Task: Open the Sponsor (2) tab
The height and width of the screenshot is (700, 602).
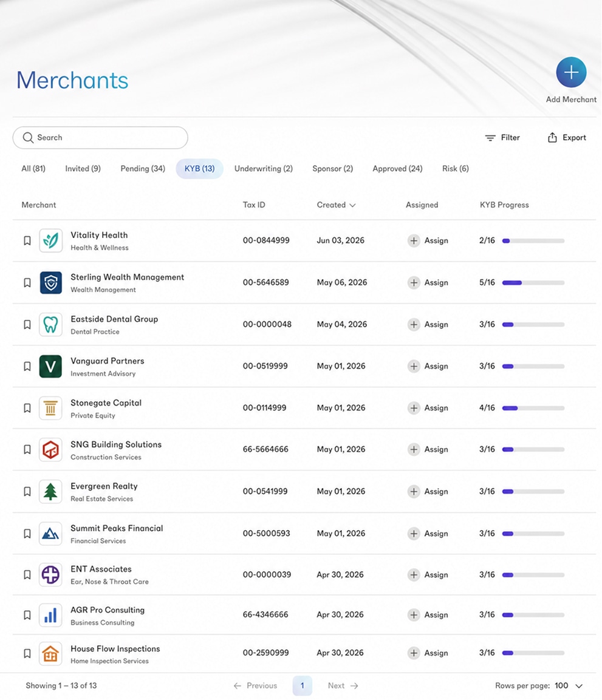Action: [x=333, y=169]
